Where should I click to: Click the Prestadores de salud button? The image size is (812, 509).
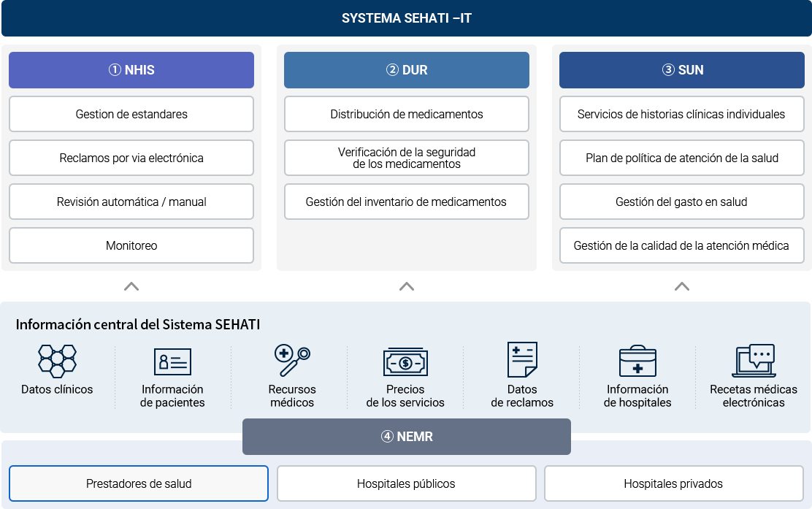point(139,483)
